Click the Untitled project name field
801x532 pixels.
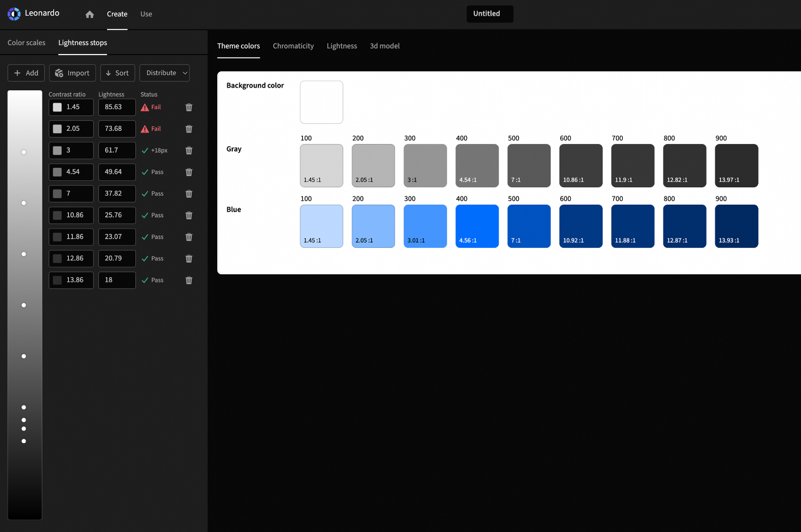coord(490,14)
